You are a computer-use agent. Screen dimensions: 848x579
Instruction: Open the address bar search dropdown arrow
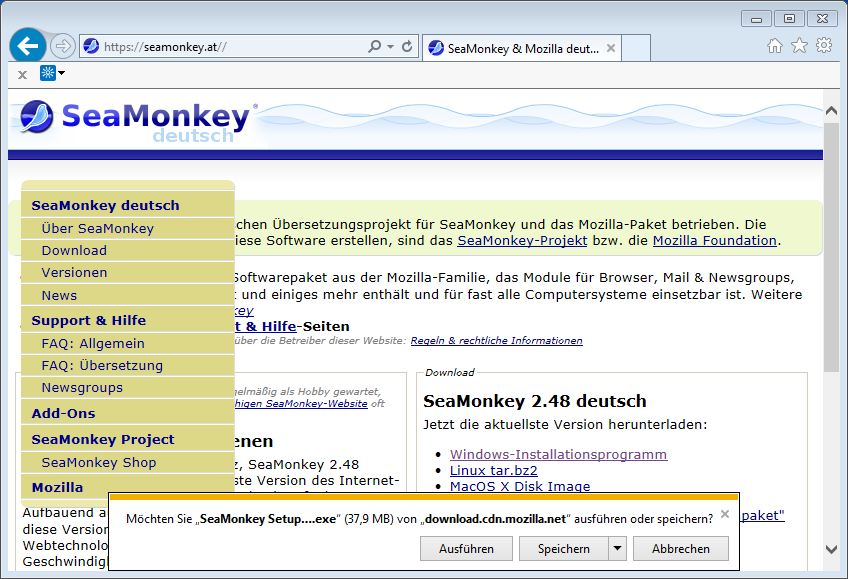(x=390, y=46)
